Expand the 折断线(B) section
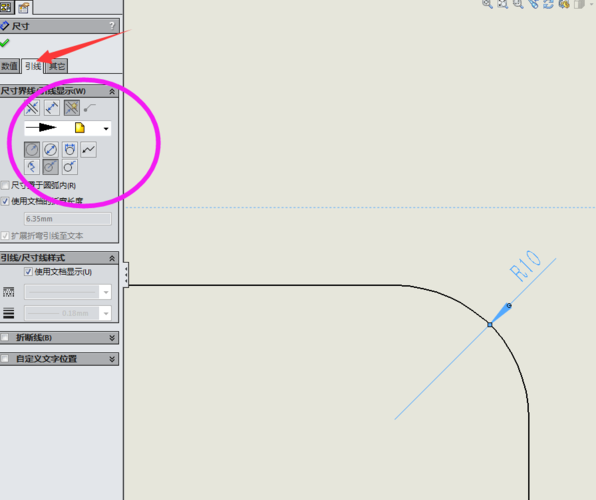 pos(112,338)
